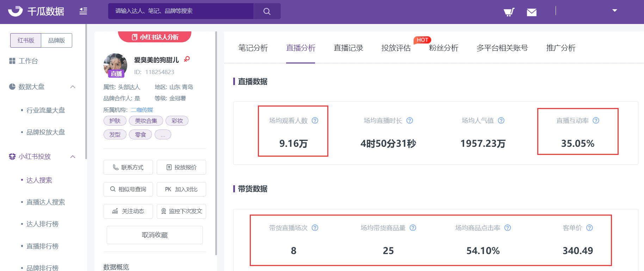
Task: Click the 340.49 客单价 value
Action: pos(578,251)
